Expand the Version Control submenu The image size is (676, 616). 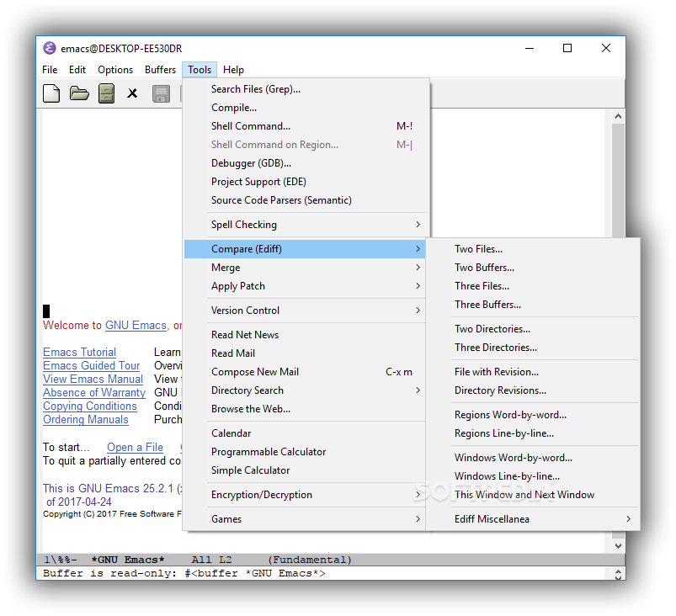tap(305, 311)
